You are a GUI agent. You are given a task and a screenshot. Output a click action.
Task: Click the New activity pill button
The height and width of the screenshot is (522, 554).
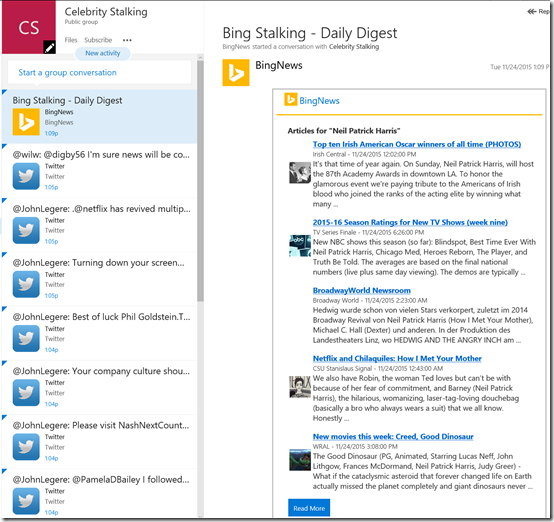[x=102, y=53]
